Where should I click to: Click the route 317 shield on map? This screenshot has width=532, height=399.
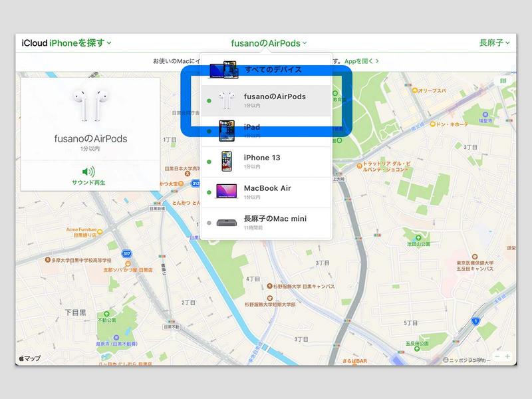(x=126, y=253)
